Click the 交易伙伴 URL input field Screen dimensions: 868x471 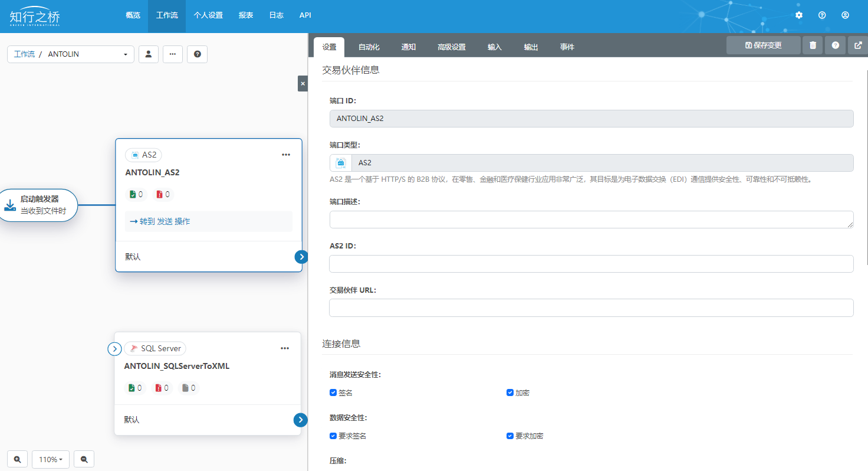(x=591, y=308)
